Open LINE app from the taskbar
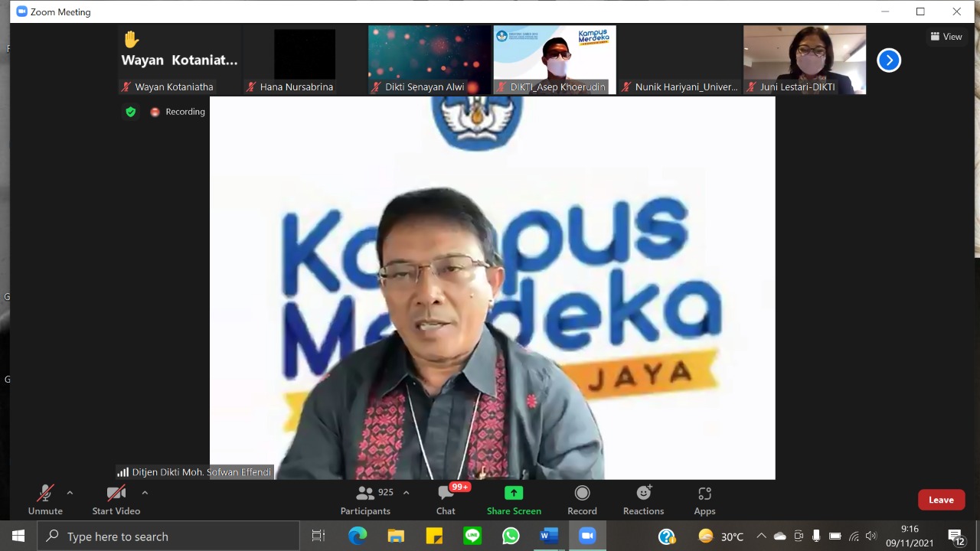 (x=472, y=536)
